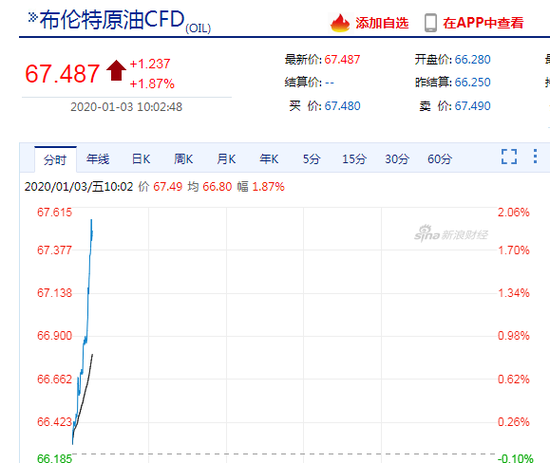The image size is (550, 463).
Task: Click 卖价 value 67.490
Action: pos(472,106)
